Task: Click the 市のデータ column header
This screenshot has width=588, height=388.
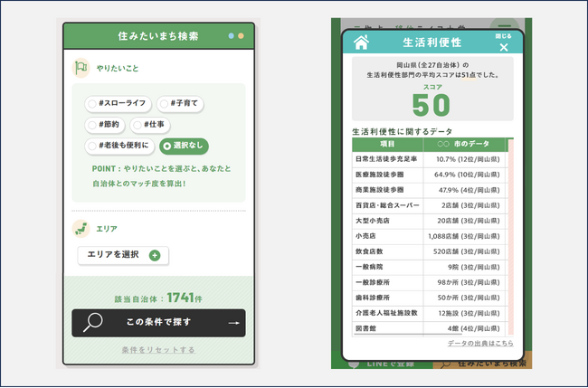Action: (464, 145)
